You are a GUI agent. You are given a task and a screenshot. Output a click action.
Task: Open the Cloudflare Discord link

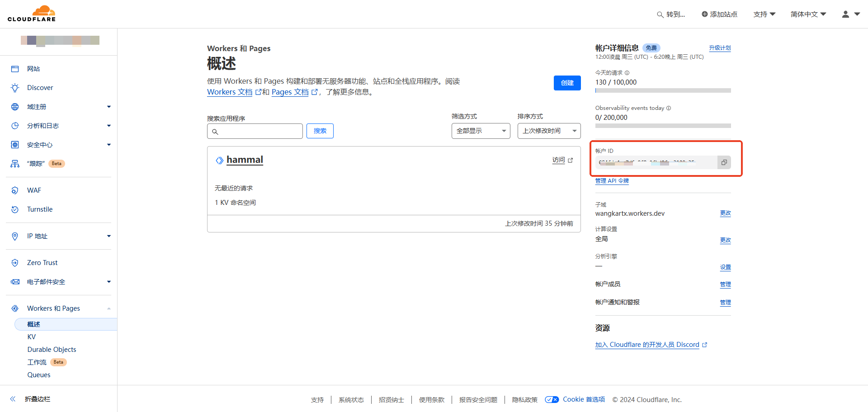tap(647, 345)
